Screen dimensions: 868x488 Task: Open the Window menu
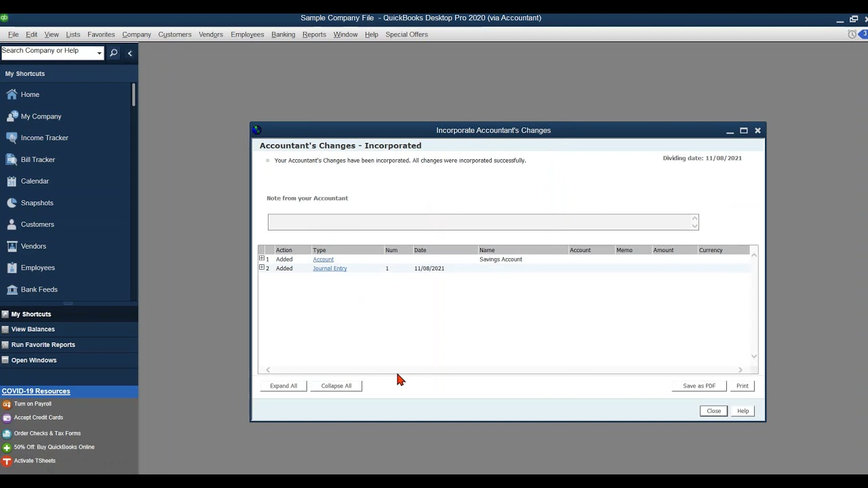(x=345, y=35)
